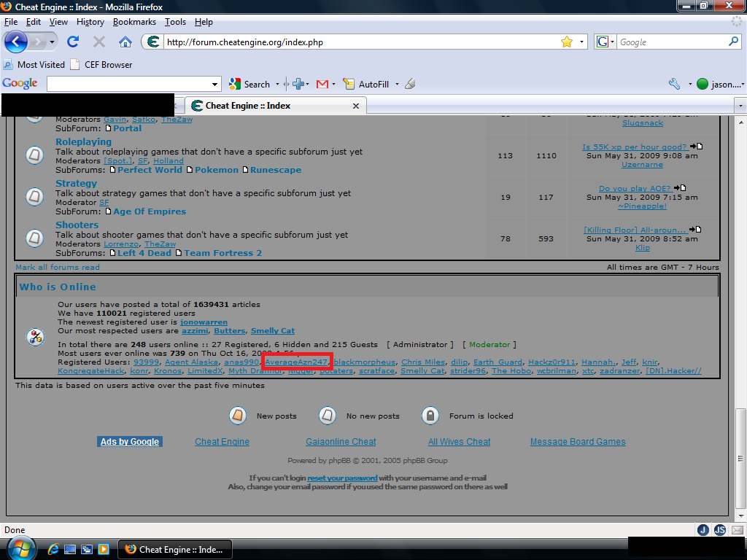Click the blue J status bar icon
This screenshot has width=747, height=560.
coord(703,530)
